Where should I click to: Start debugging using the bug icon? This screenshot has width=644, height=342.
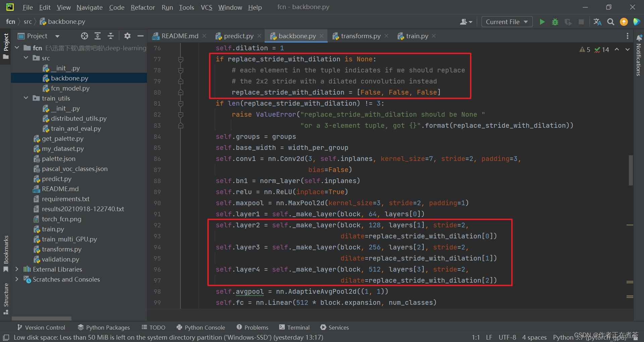[x=555, y=21]
